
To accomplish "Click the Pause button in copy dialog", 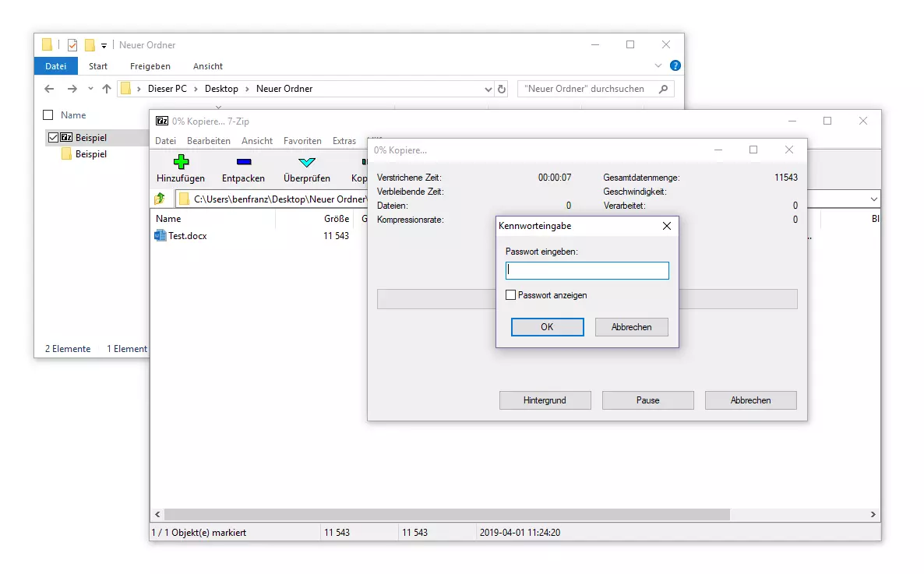I will tap(648, 400).
